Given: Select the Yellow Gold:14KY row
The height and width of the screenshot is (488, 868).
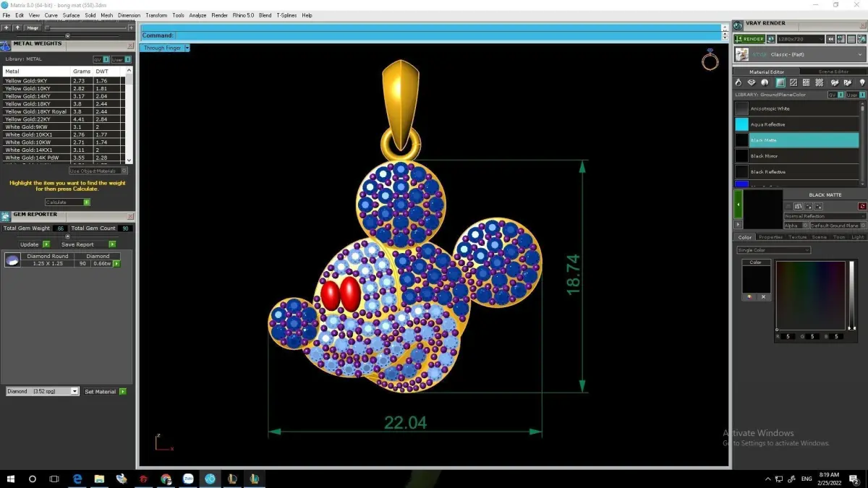Looking at the screenshot, I should click(x=62, y=96).
